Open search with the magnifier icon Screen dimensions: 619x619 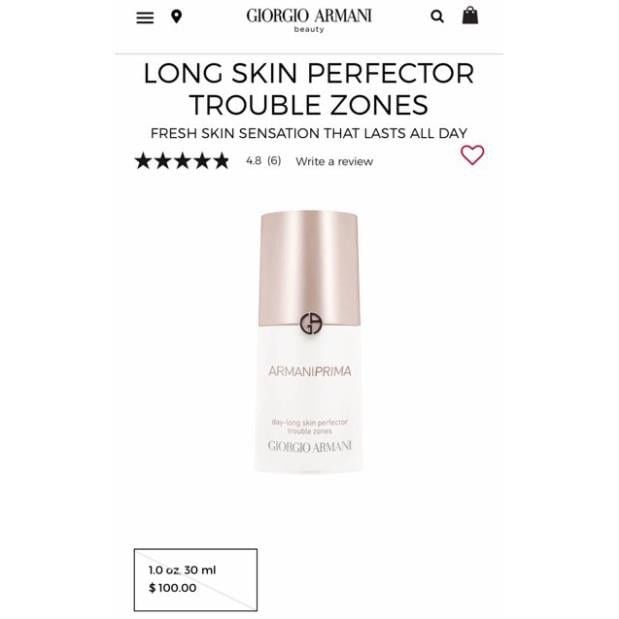click(437, 17)
